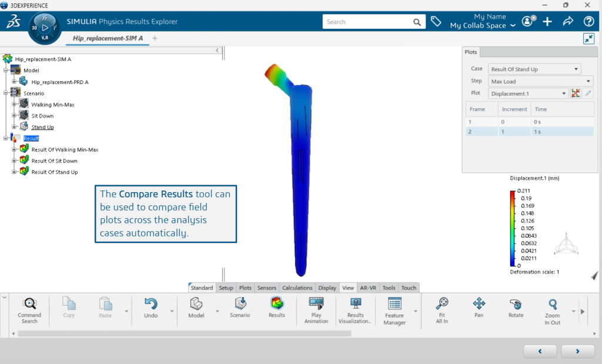
Task: Open the user profile icon
Action: click(x=529, y=21)
